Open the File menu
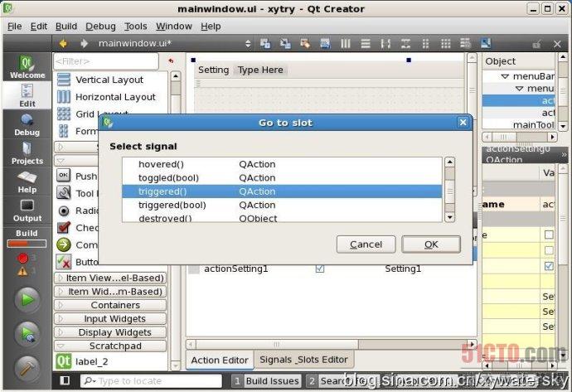 (15, 27)
